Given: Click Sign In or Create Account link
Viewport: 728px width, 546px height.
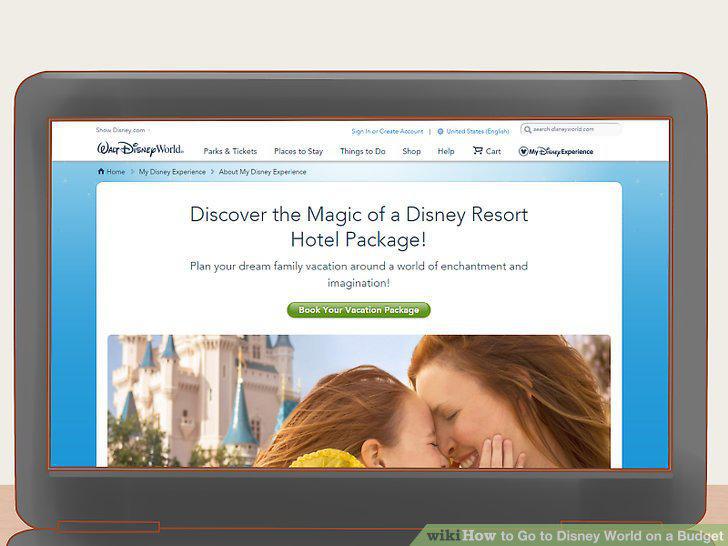Looking at the screenshot, I should (x=387, y=131).
